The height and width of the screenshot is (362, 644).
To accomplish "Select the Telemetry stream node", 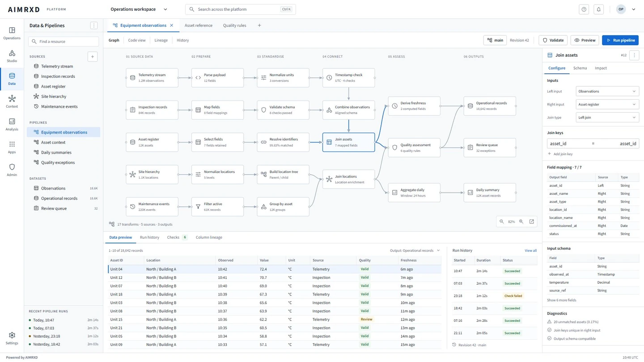I will pyautogui.click(x=152, y=78).
